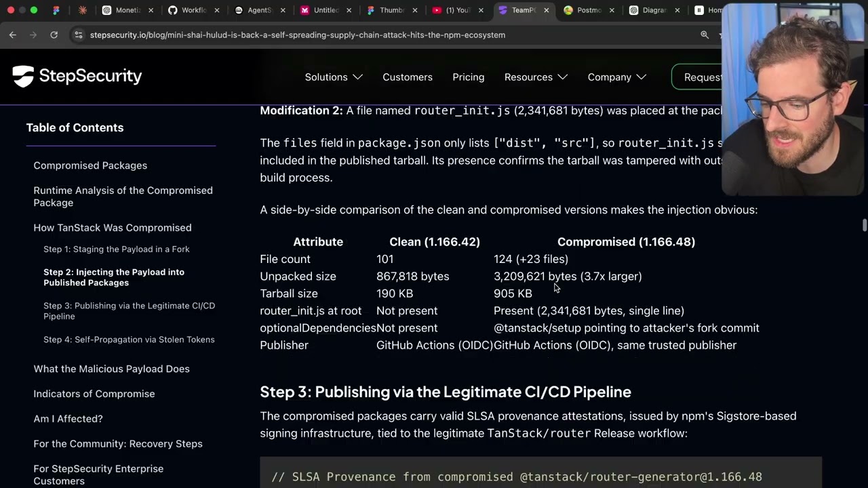The height and width of the screenshot is (488, 868).
Task: Click the 'Compromised (1.166.48)' column header
Action: (626, 242)
